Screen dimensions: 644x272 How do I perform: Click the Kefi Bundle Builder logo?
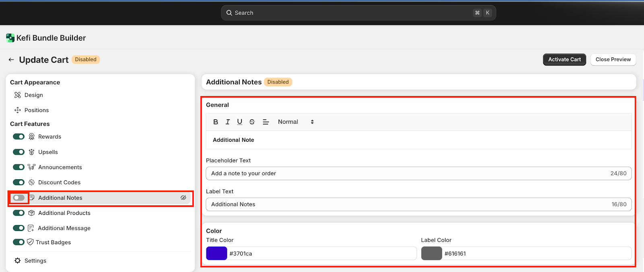10,38
